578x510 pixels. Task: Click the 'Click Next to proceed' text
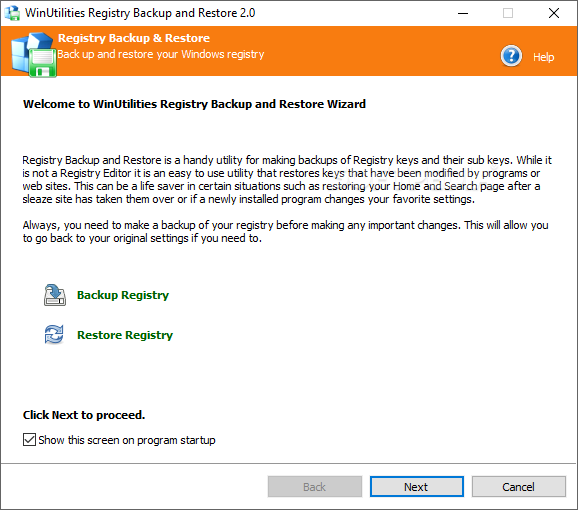84,415
